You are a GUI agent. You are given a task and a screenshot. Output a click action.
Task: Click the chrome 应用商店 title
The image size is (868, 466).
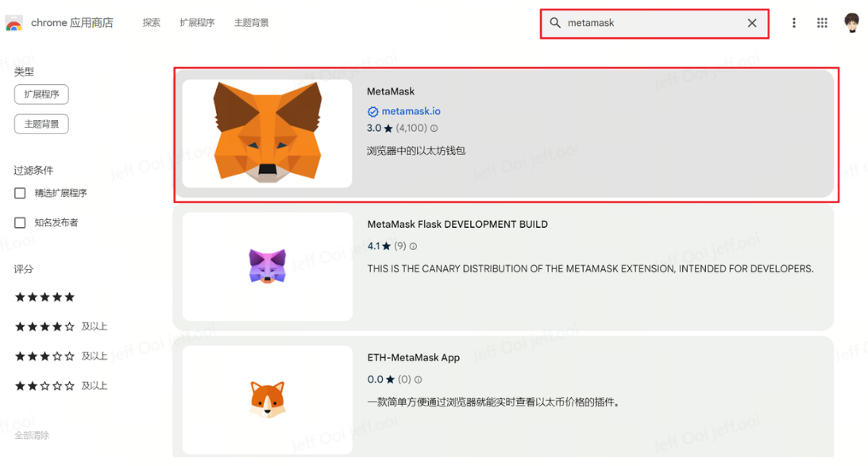(72, 23)
